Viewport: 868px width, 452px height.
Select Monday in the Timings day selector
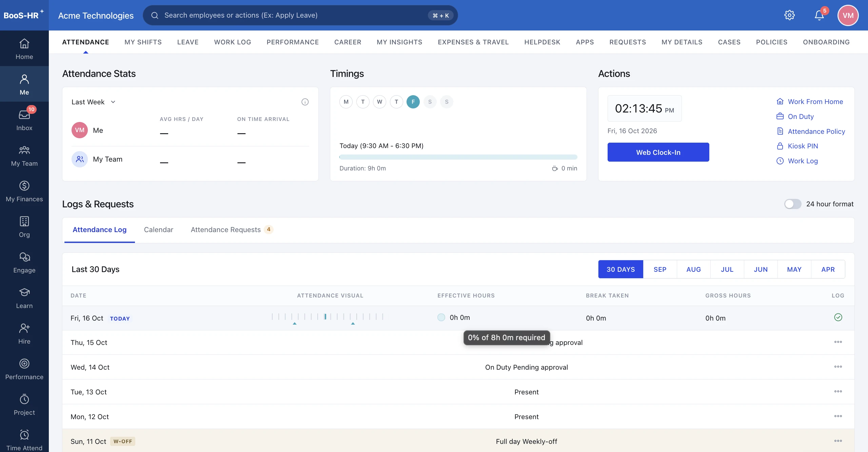[346, 102]
